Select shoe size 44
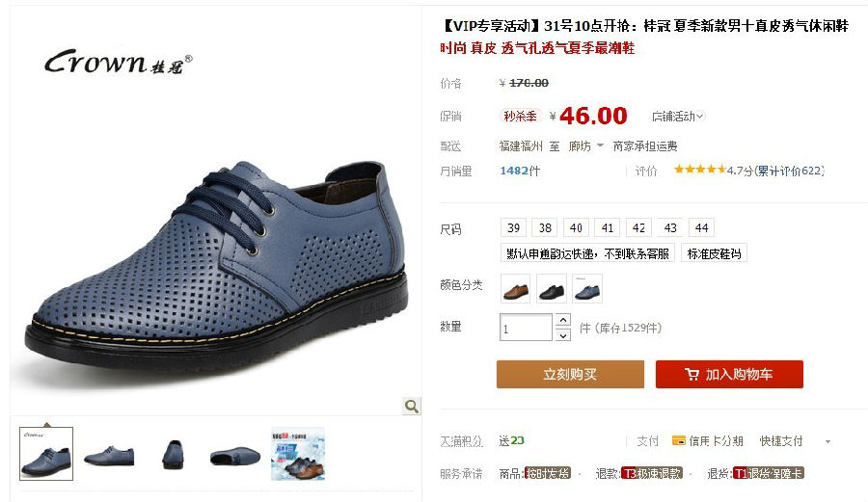868x502 pixels. [x=702, y=227]
